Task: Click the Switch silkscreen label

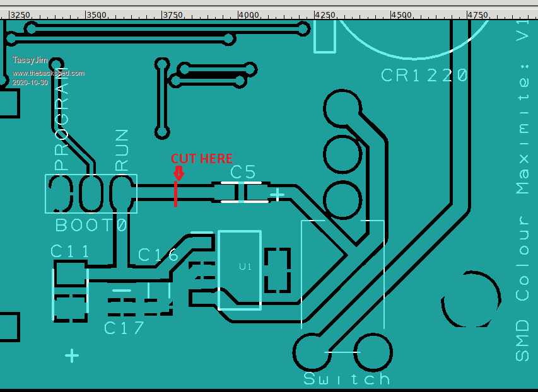Action: (x=346, y=379)
